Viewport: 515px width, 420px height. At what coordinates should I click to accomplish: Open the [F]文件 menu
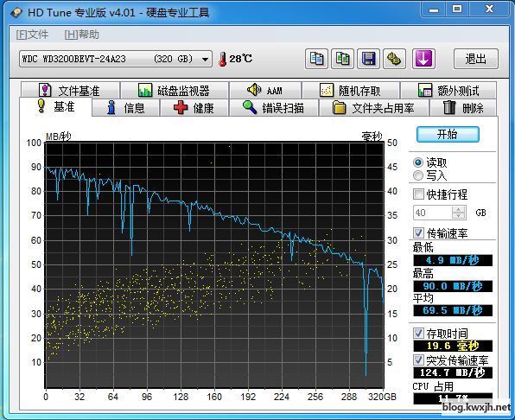[32, 35]
